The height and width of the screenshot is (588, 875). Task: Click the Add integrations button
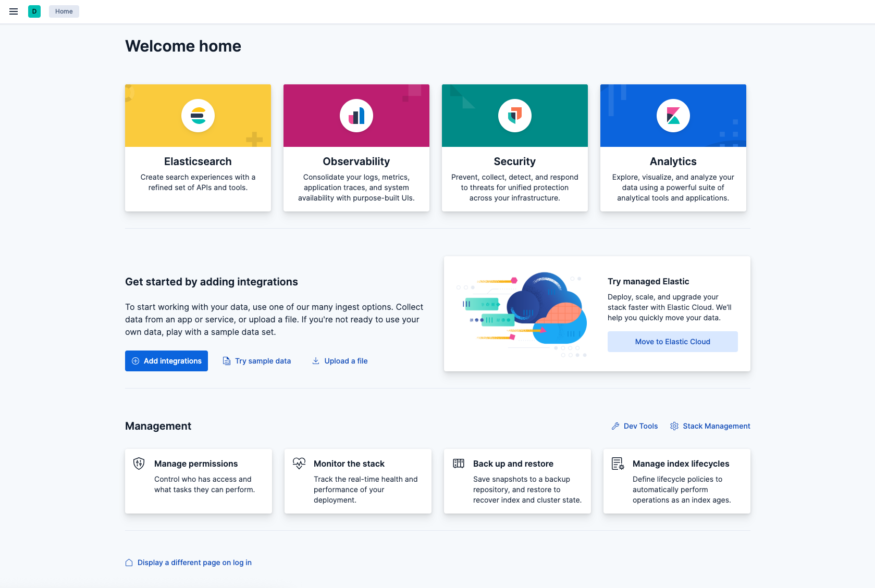click(166, 361)
